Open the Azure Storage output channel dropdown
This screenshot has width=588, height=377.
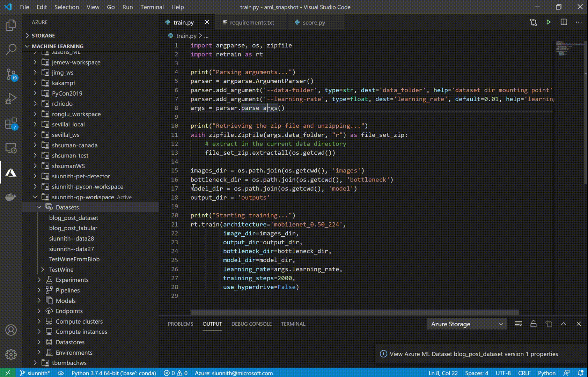point(466,324)
